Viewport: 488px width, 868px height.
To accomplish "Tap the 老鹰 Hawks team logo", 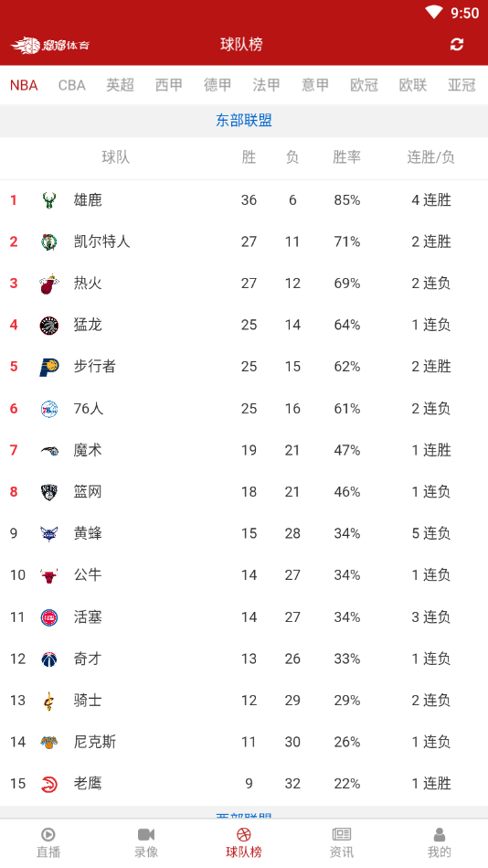I will coord(49,783).
